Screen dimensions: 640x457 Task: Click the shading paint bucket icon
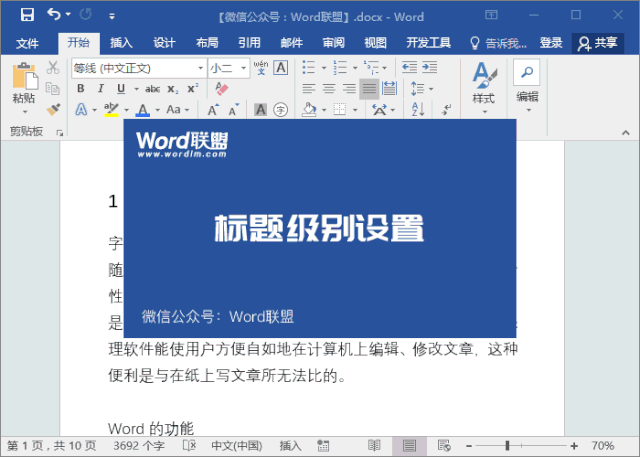click(x=309, y=110)
